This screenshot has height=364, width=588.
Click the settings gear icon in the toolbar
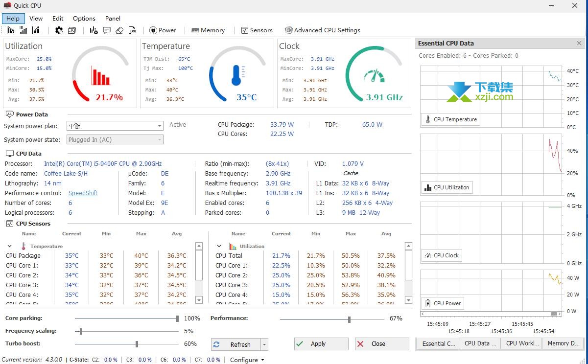59,30
